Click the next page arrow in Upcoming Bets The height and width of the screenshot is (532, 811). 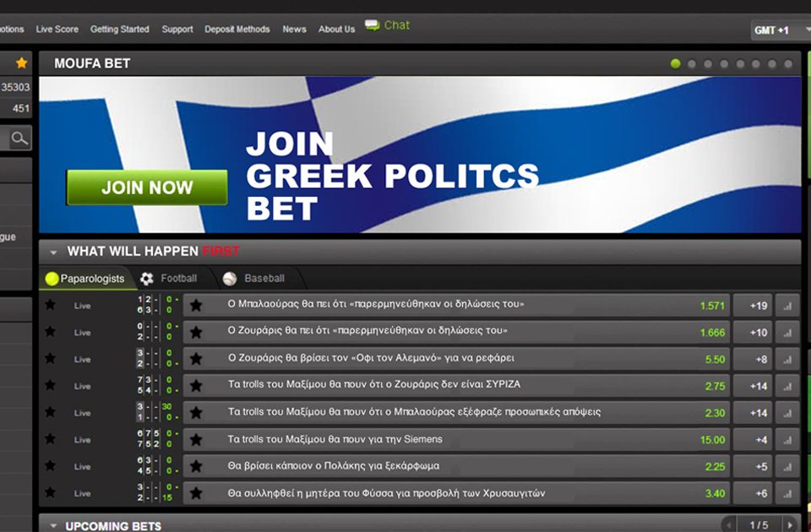790,525
